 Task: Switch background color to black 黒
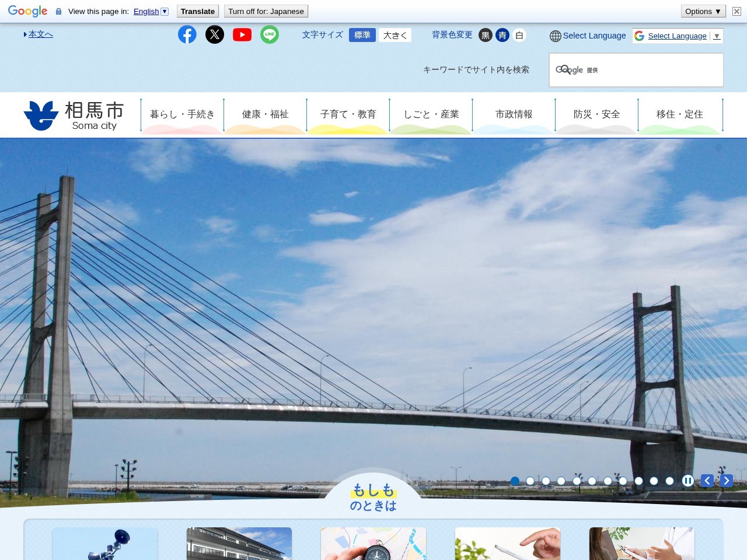click(x=486, y=36)
